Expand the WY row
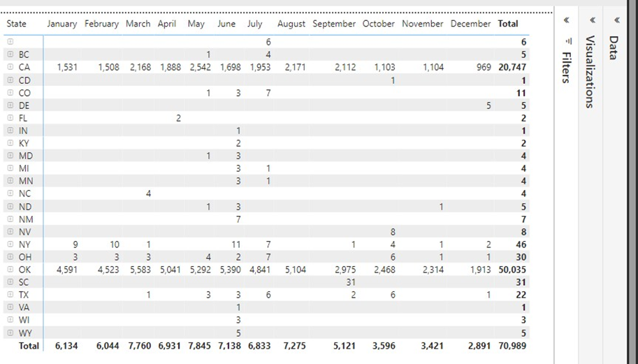 pos(10,333)
